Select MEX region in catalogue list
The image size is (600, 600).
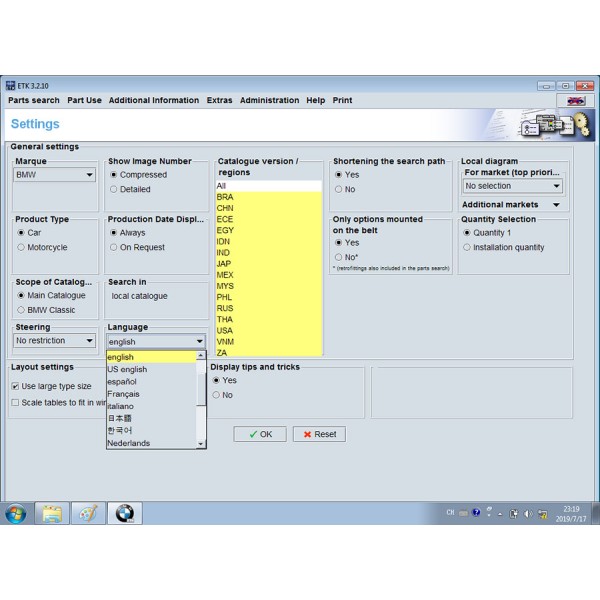click(269, 275)
